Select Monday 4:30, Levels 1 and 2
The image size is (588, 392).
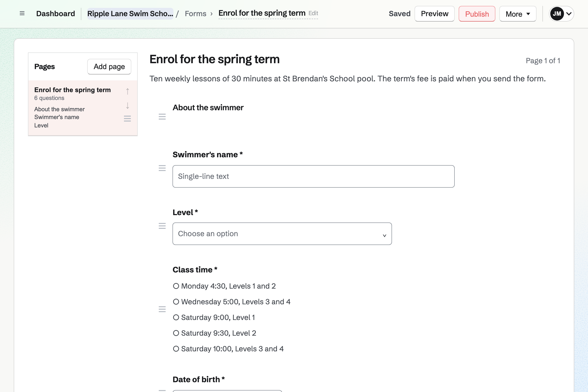point(224,286)
